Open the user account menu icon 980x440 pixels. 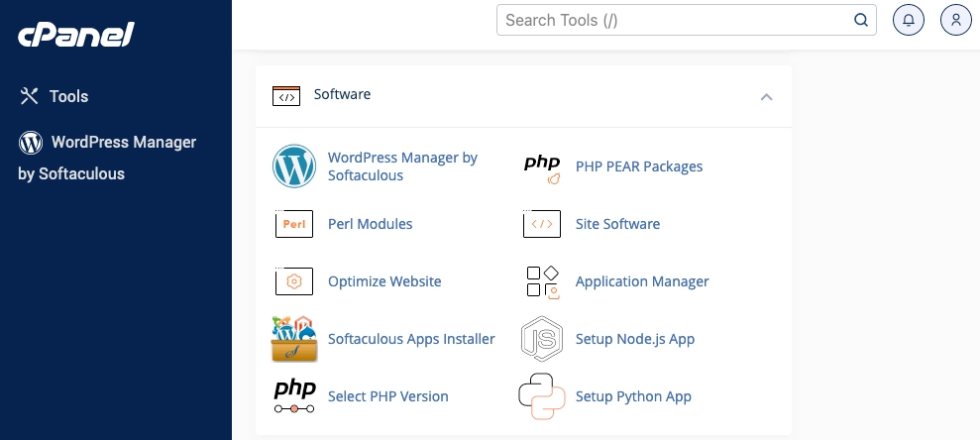955,20
